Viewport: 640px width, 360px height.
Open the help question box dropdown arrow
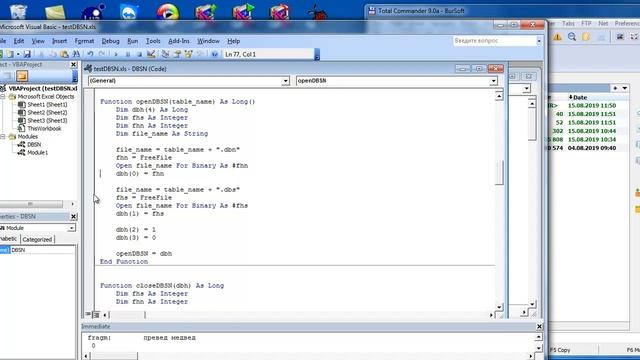(539, 41)
